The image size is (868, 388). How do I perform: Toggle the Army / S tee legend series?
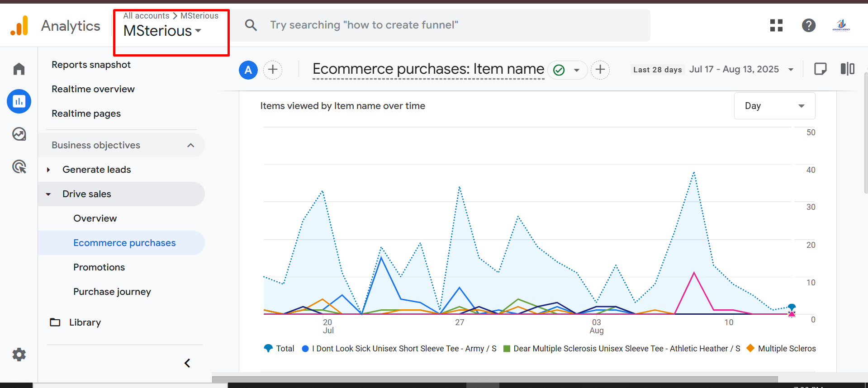click(400, 349)
